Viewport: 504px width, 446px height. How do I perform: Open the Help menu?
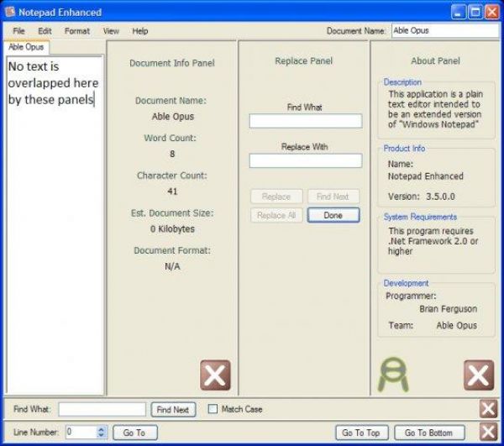coord(140,31)
